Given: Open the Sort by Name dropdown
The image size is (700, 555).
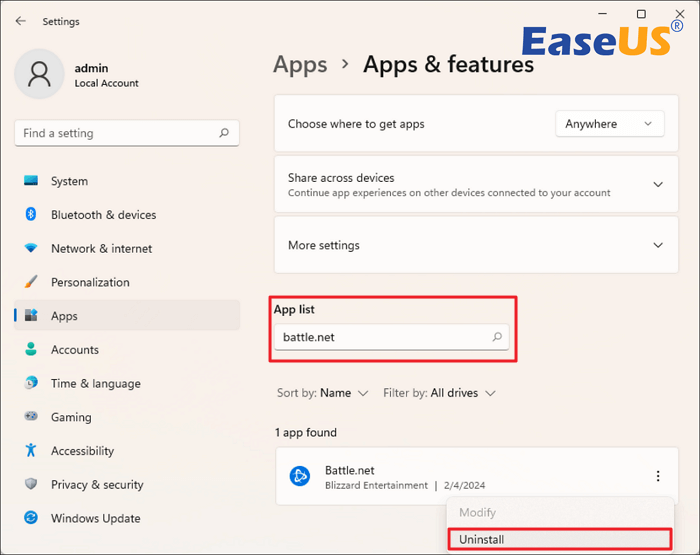Looking at the screenshot, I should (322, 393).
